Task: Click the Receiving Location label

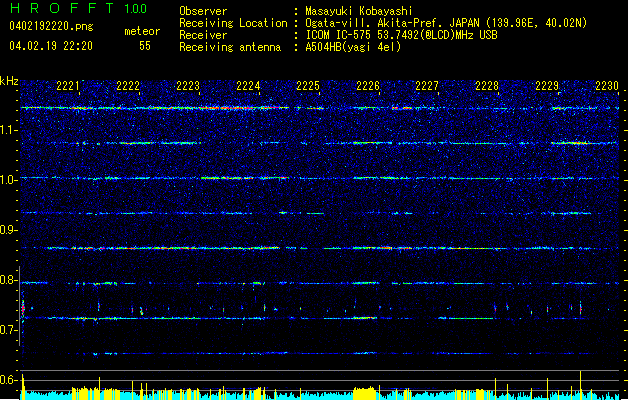Action: tap(233, 23)
